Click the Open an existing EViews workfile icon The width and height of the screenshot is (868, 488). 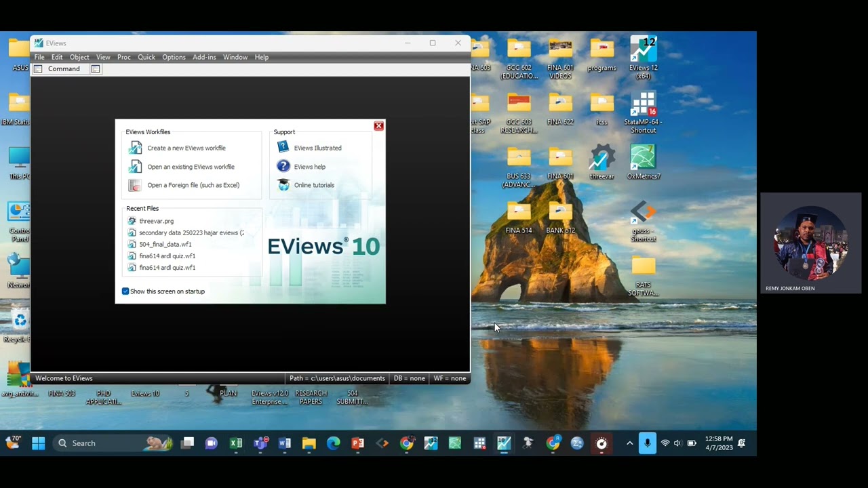[136, 167]
